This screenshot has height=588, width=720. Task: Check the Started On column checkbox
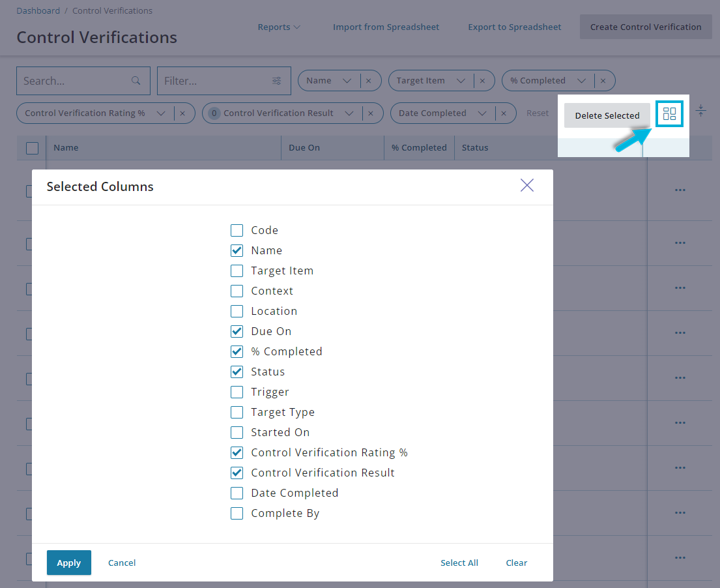(237, 432)
